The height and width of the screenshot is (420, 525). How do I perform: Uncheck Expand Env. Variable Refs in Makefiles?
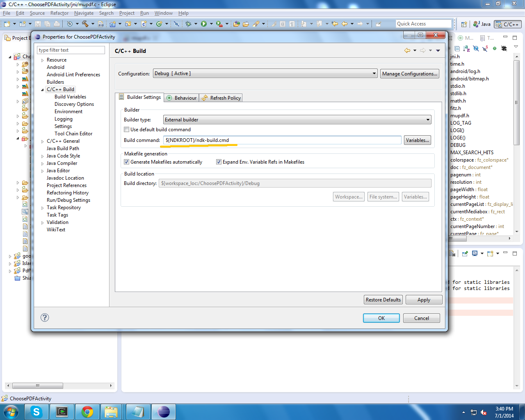pos(219,162)
